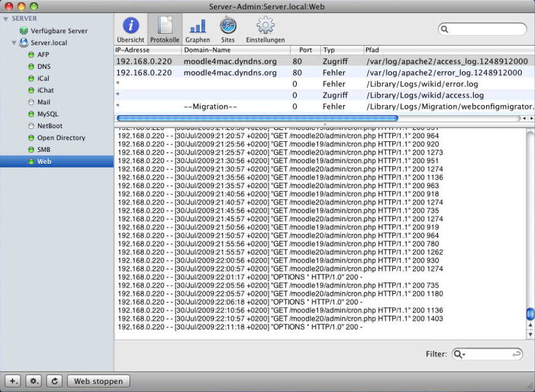The height and width of the screenshot is (392, 535).
Task: Open the Graphen chart view
Action: [198, 29]
